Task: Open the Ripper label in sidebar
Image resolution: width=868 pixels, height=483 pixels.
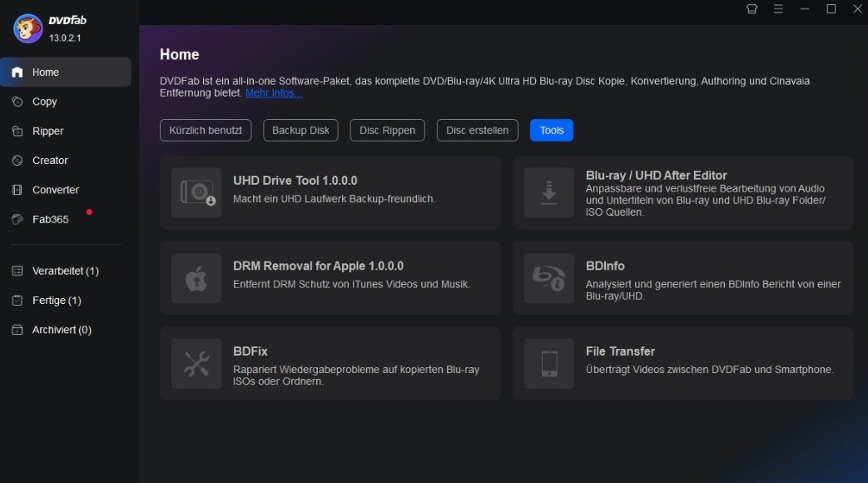Action: [x=47, y=132]
